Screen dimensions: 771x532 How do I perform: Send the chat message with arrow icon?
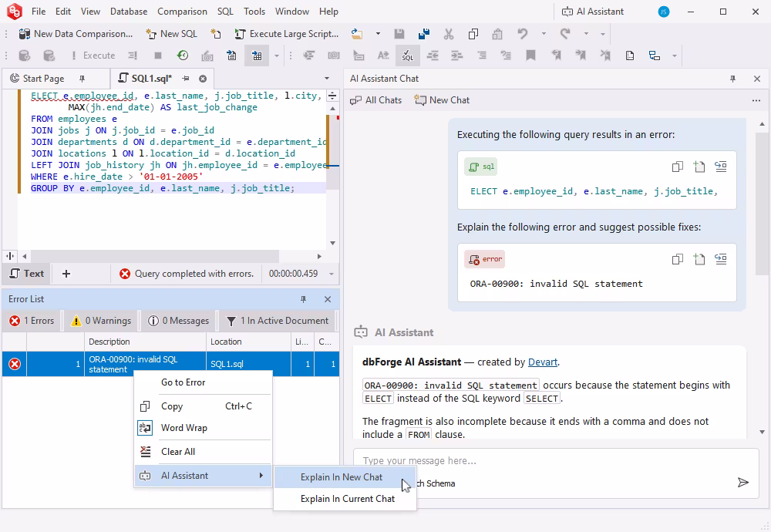tap(743, 483)
